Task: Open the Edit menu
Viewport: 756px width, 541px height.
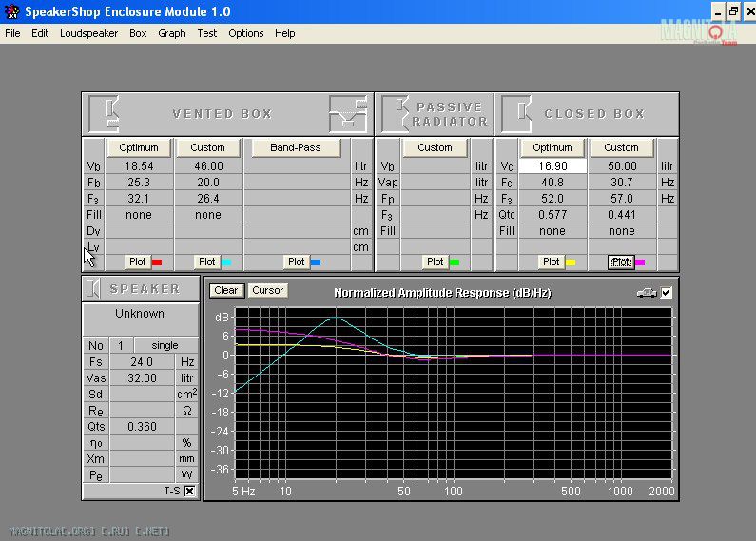Action: [x=40, y=33]
